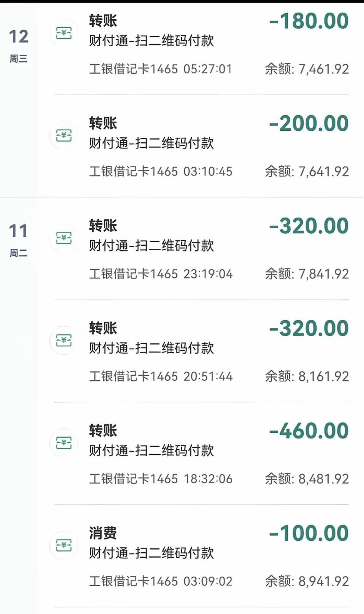Tap date header 12 周三

click(18, 46)
